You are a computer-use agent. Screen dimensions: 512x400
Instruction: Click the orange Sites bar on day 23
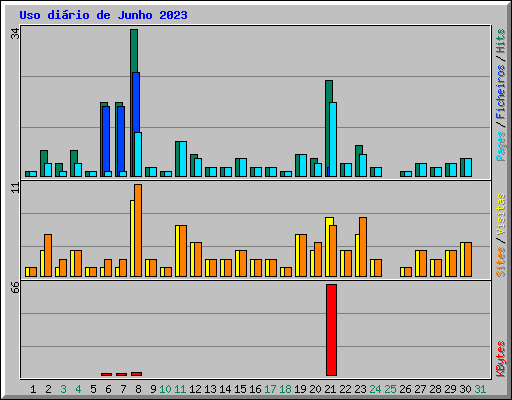click(363, 247)
